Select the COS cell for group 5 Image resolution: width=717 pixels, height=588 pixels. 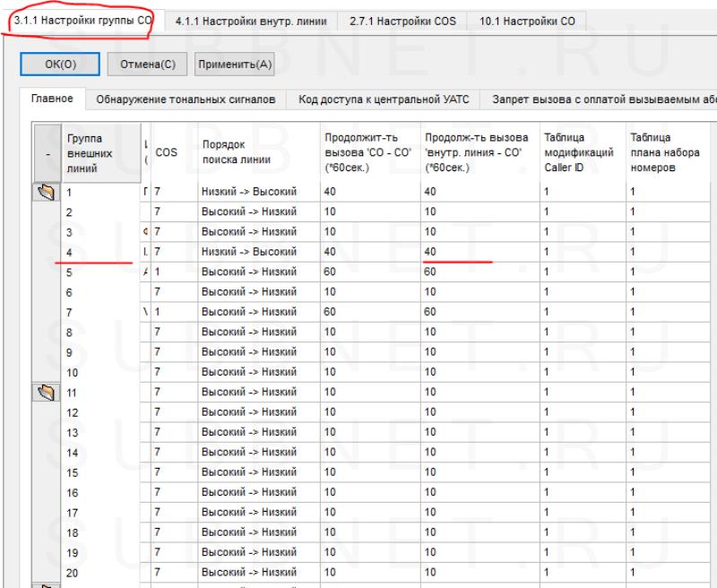pos(172,272)
